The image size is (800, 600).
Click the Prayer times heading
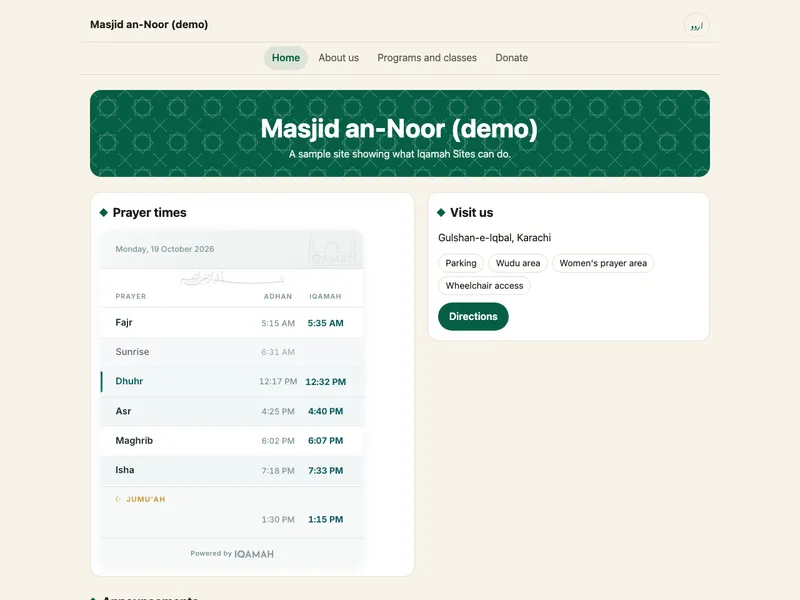click(149, 212)
